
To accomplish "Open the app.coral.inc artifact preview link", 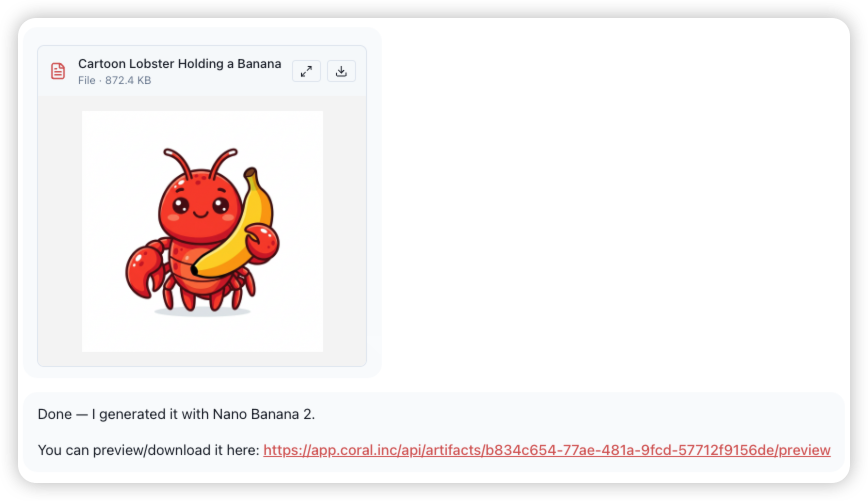I will pyautogui.click(x=546, y=450).
